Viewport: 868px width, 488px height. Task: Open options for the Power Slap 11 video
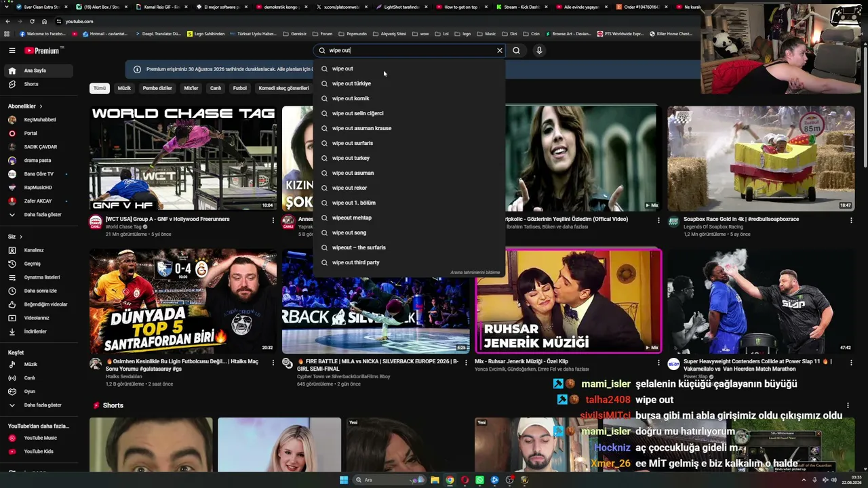pos(851,363)
